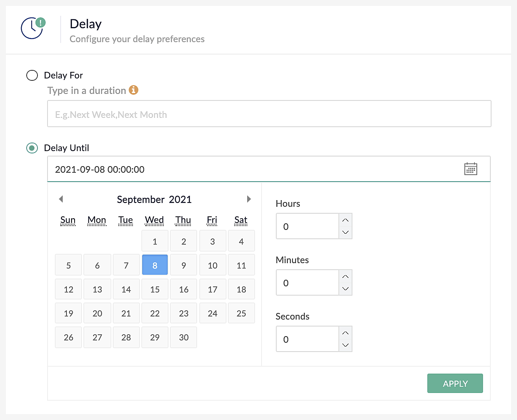
Task: Pick September 15 in the calendar
Action: (155, 289)
